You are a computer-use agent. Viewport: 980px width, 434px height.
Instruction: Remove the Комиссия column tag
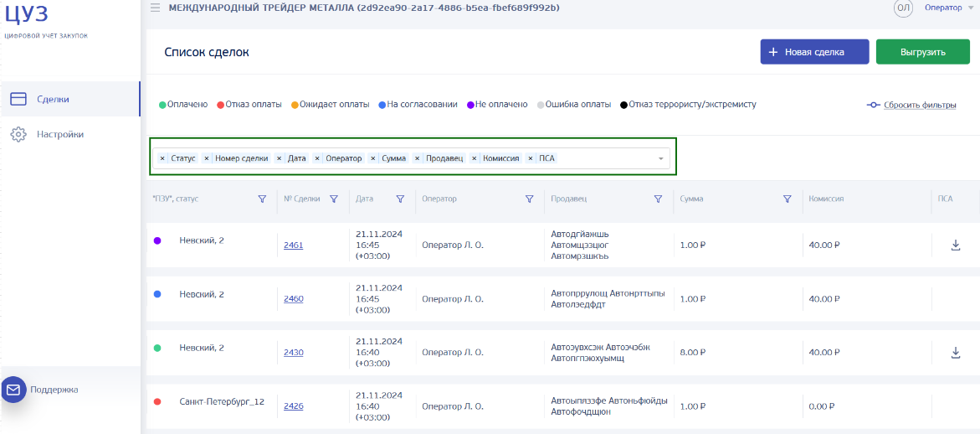(474, 159)
